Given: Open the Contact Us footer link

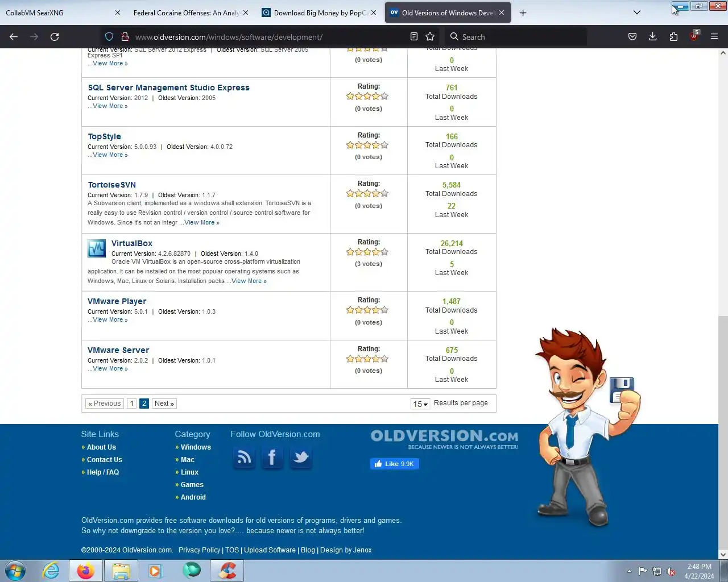Looking at the screenshot, I should 104,460.
